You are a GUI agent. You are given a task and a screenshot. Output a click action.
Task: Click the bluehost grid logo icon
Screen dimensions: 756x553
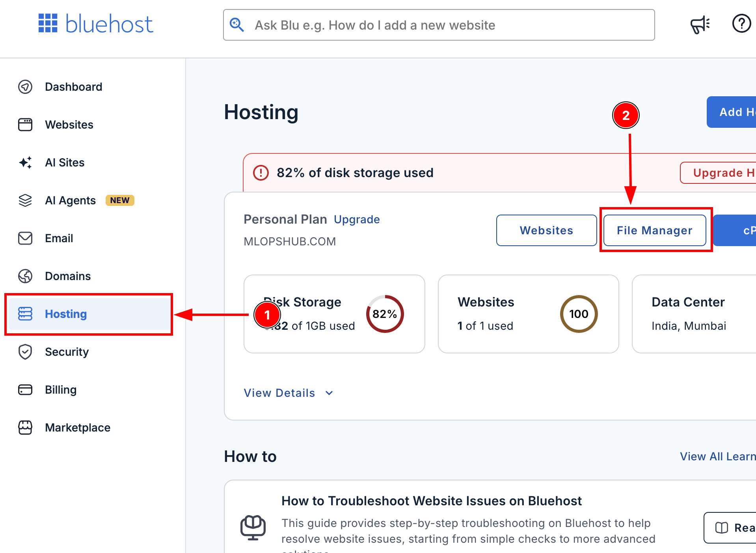tap(48, 23)
